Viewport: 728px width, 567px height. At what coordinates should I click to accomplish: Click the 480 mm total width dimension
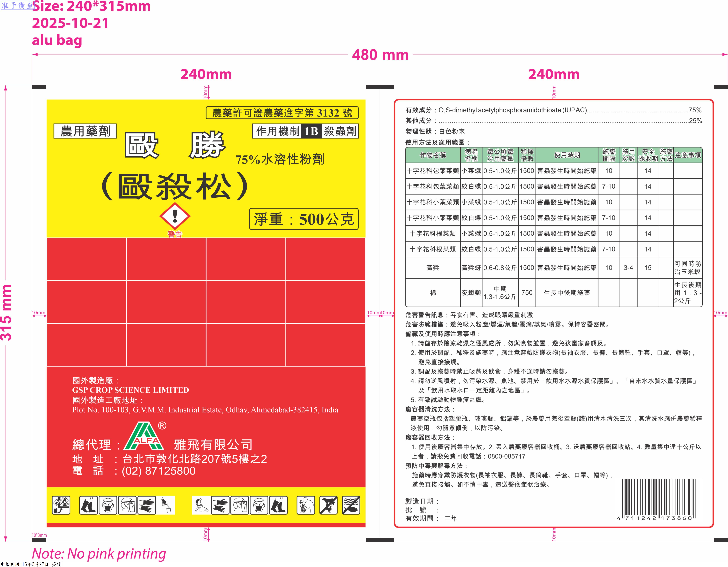(380, 55)
